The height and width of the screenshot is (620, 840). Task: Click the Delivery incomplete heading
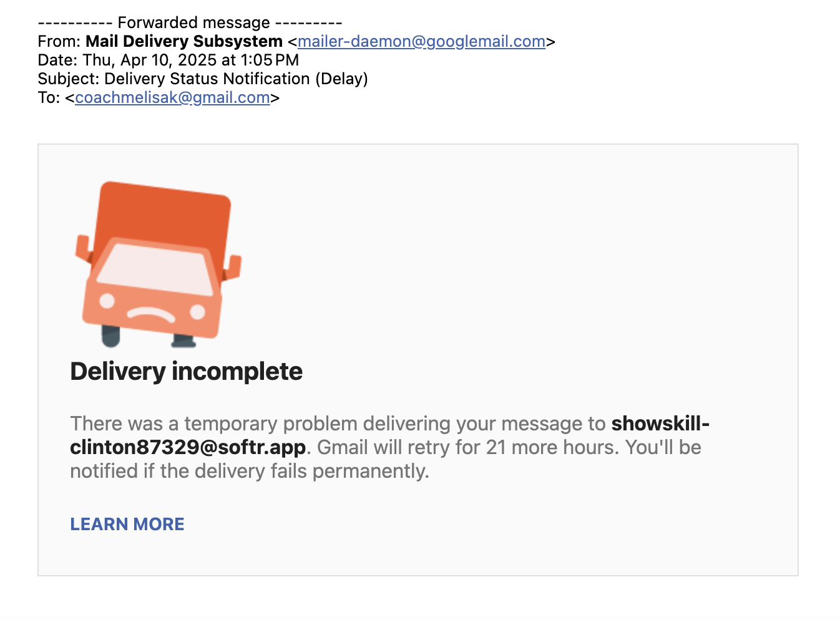click(x=186, y=372)
